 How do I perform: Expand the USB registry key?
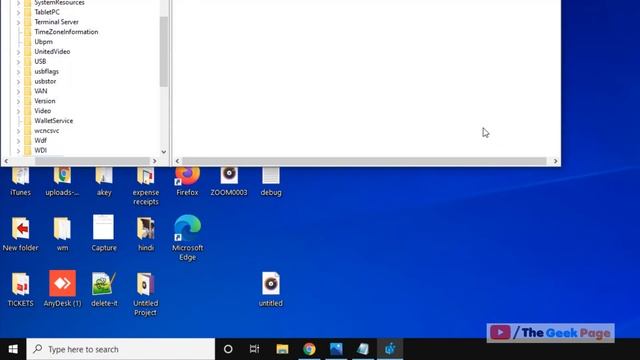18,62
